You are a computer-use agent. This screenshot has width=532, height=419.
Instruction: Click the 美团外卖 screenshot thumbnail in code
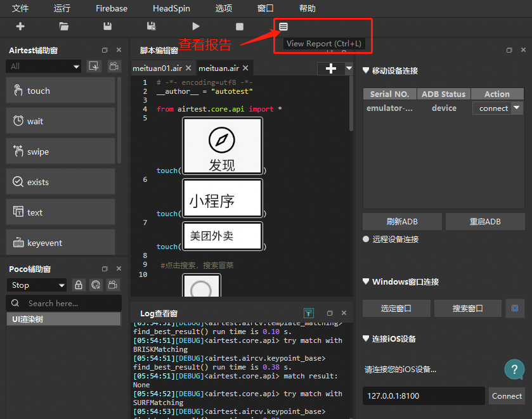click(x=222, y=236)
